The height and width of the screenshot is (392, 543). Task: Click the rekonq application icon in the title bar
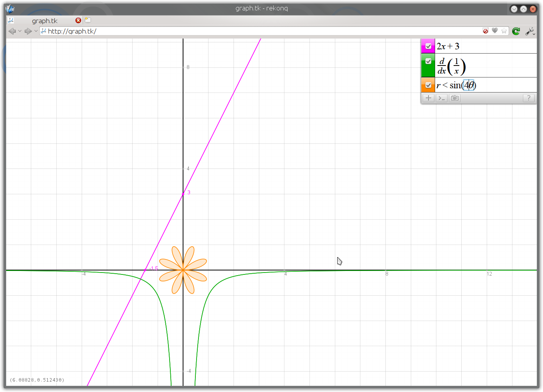coord(10,8)
